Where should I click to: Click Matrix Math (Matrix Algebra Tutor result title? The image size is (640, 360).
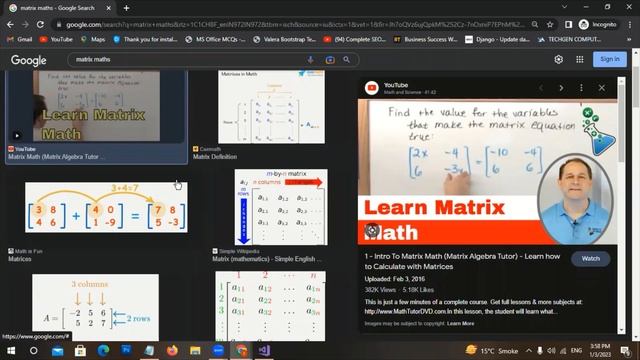[56, 157]
